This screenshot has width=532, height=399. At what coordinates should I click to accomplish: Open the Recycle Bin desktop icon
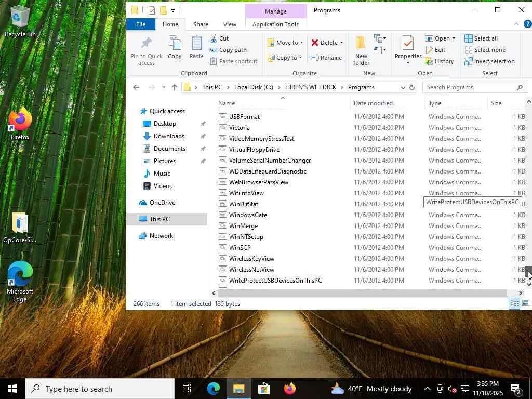click(20, 21)
